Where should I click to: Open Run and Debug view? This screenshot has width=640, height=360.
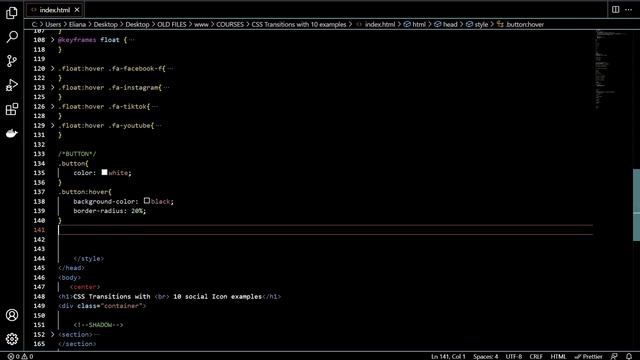coord(12,85)
